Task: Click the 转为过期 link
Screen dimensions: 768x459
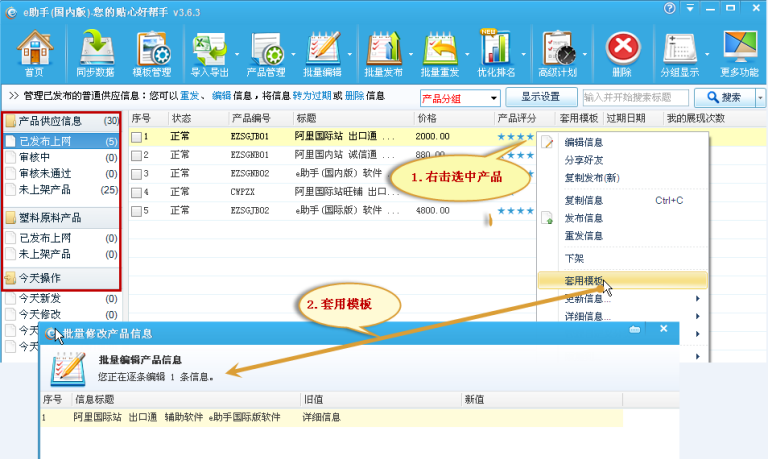Action: [312, 96]
